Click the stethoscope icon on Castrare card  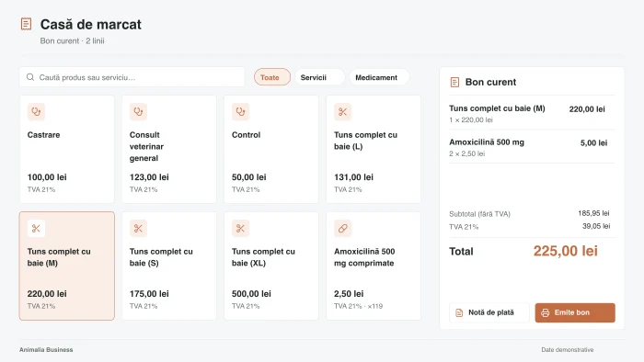click(x=36, y=111)
